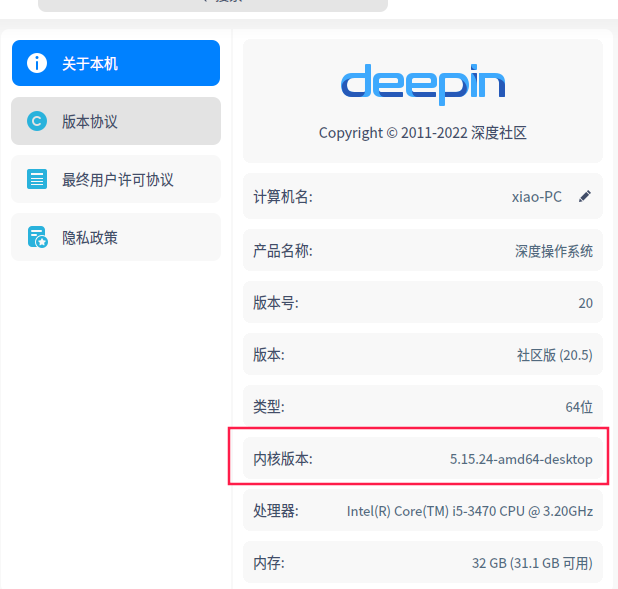Image resolution: width=618 pixels, height=589 pixels.
Task: Click the copyright text 2011-2022 深度社区
Action: (x=423, y=133)
